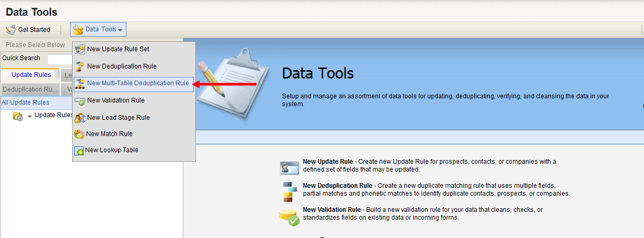644x238 pixels.
Task: Open the partially hidden Le... tab
Action: 66,75
